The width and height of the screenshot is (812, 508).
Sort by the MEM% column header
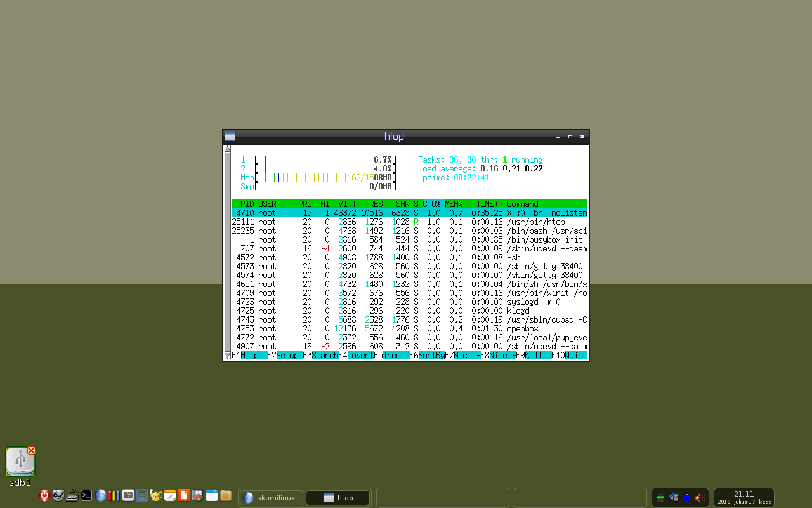tap(454, 204)
